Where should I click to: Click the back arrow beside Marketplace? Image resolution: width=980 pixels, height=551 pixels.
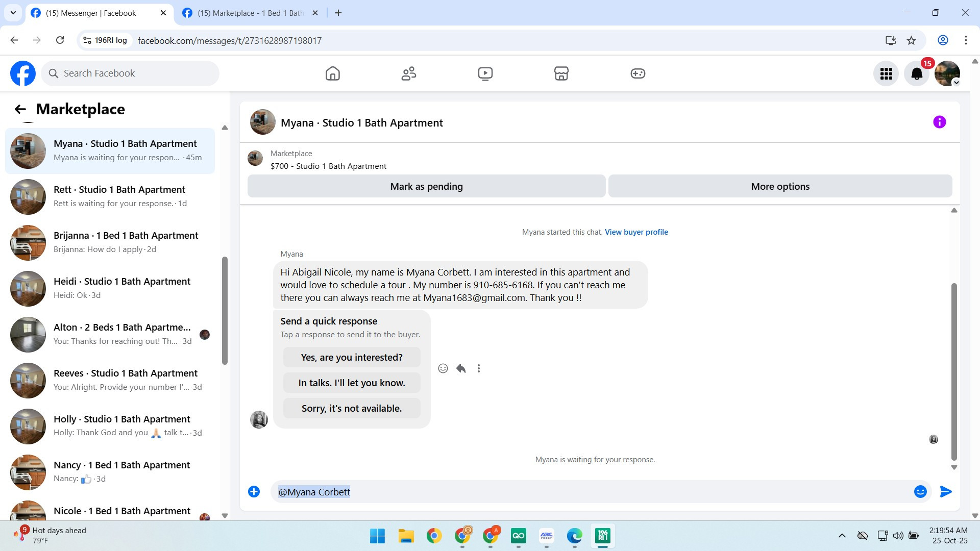click(x=20, y=109)
